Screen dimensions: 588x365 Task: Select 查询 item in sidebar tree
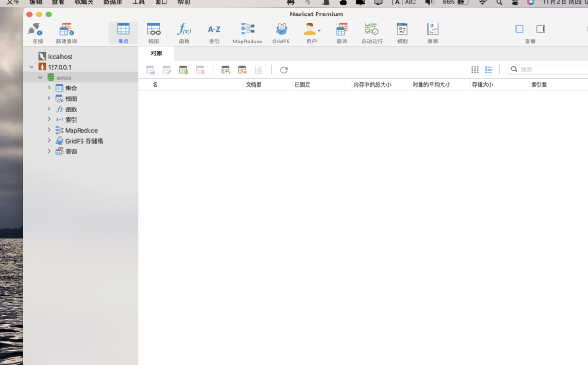coord(71,152)
